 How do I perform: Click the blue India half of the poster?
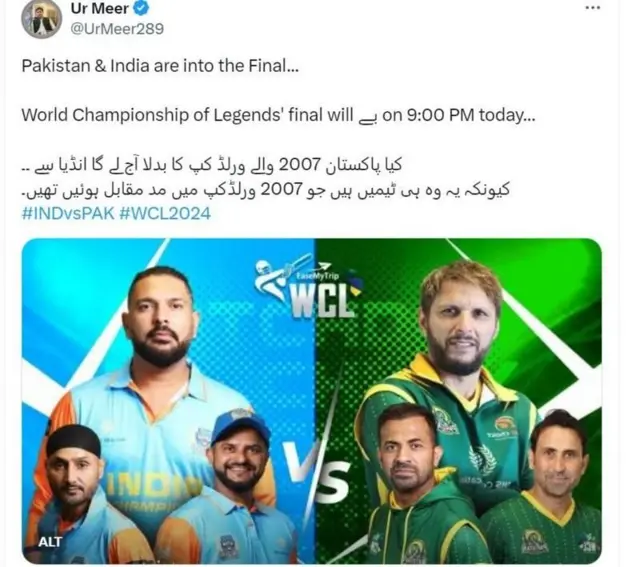coord(168,401)
